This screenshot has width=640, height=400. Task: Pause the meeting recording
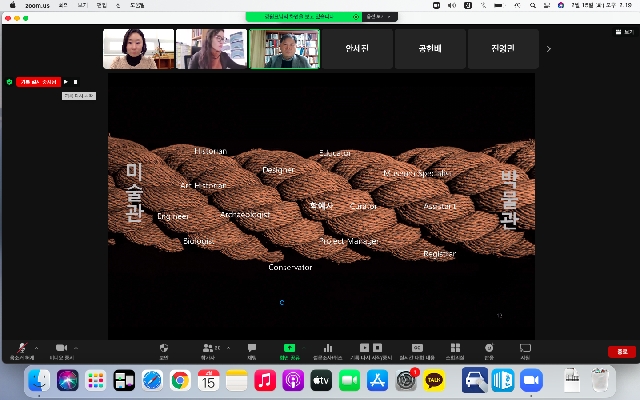(x=66, y=82)
